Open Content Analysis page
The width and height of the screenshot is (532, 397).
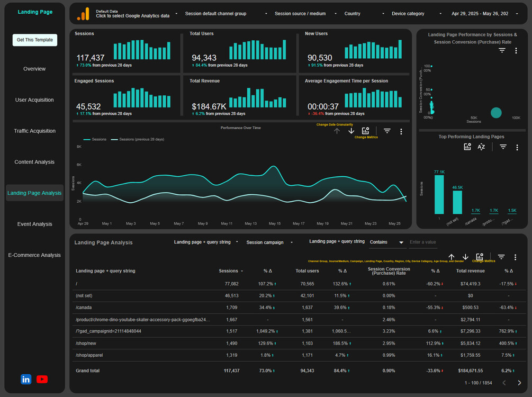34,162
